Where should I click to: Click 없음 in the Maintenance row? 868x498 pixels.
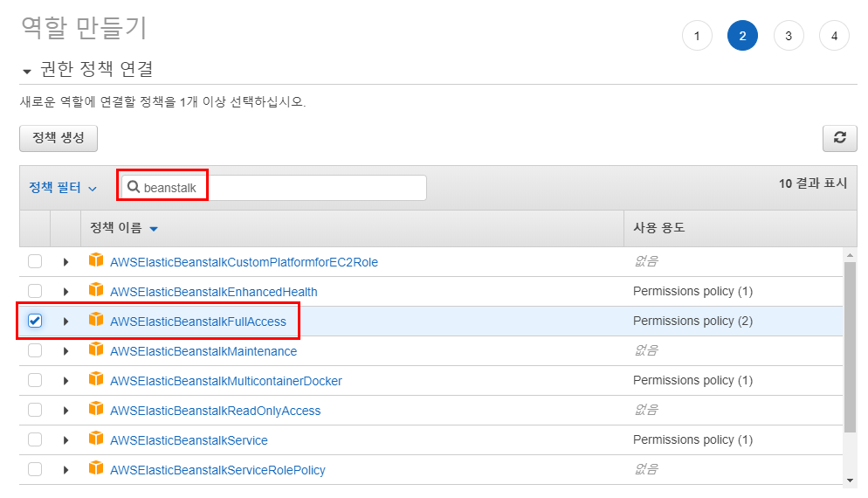646,350
